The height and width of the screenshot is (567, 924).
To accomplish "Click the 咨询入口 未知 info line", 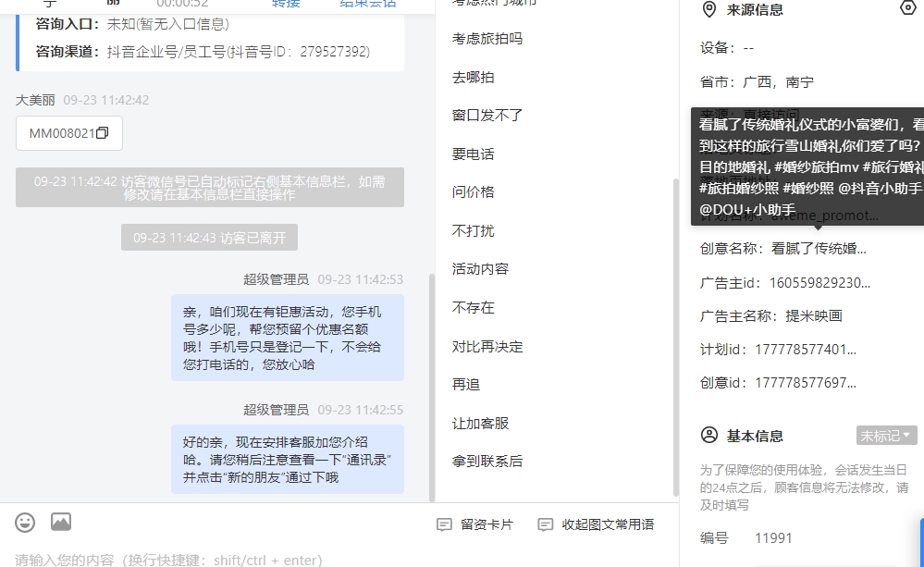I will coord(132,24).
